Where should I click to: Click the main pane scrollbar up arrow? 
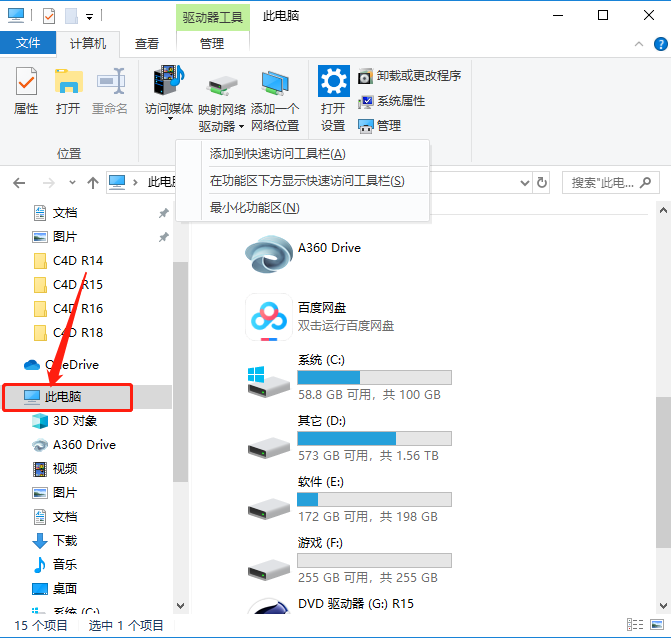coord(663,210)
